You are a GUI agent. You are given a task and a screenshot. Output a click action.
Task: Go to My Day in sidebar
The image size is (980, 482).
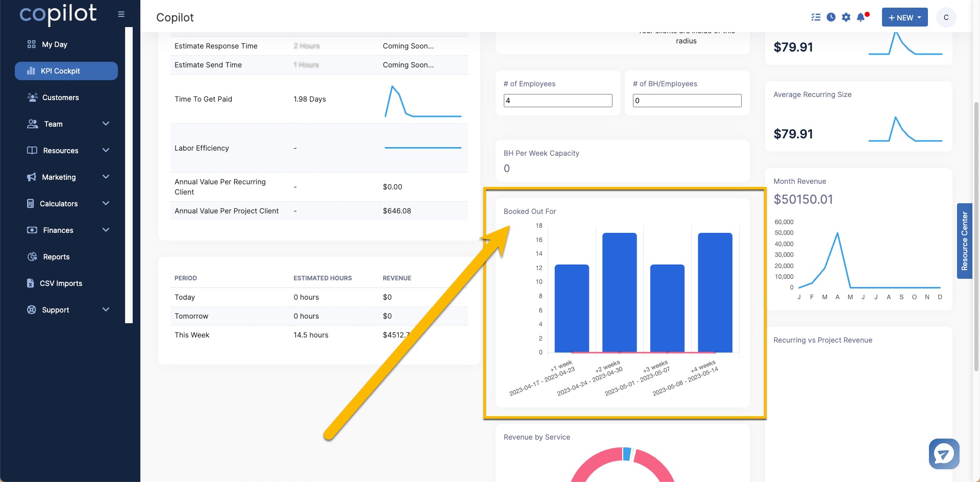point(55,44)
